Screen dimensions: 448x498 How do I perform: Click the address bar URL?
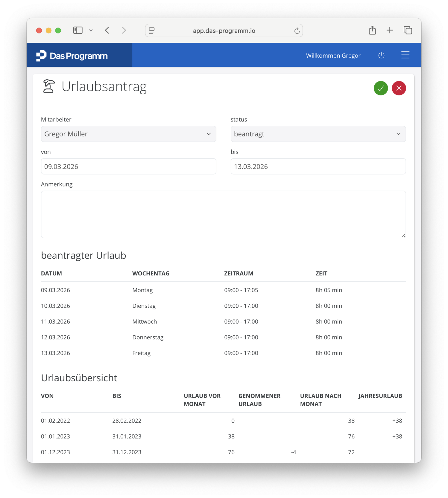pyautogui.click(x=224, y=31)
